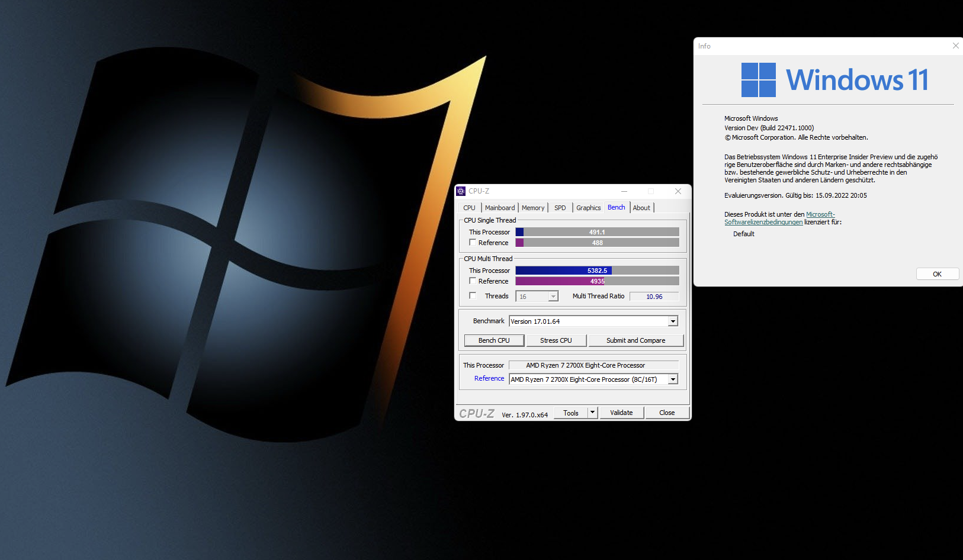The width and height of the screenshot is (963, 560).
Task: Minimize the CPU-Z window
Action: tap(624, 191)
